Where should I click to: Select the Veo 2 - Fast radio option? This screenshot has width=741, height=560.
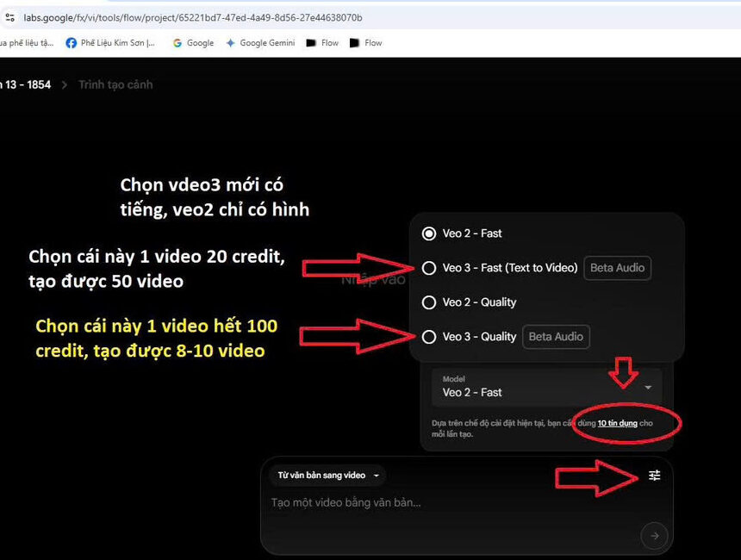tap(429, 233)
